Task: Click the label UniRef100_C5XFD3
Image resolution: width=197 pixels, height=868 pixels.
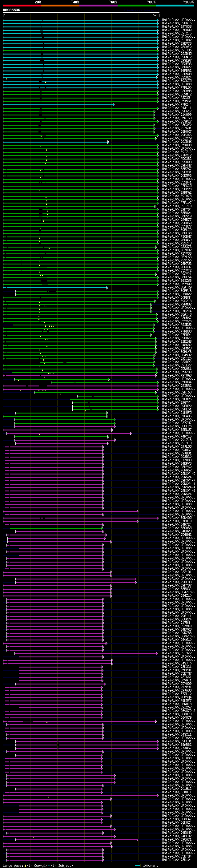Action: click(177, 64)
